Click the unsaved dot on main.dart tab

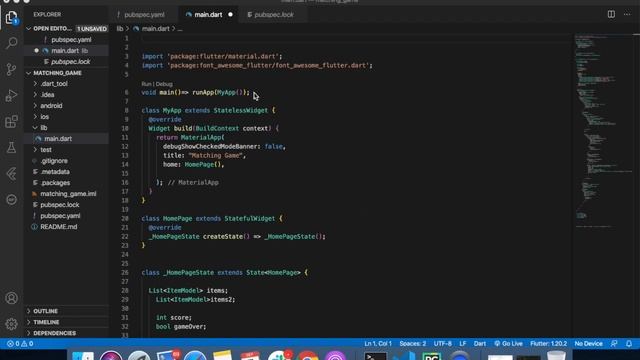click(x=230, y=15)
